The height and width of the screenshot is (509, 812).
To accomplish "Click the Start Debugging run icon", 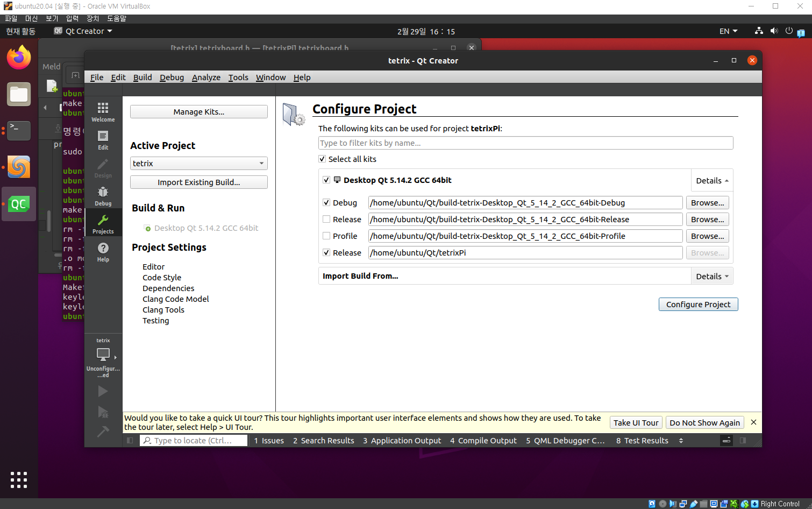I will [x=103, y=412].
